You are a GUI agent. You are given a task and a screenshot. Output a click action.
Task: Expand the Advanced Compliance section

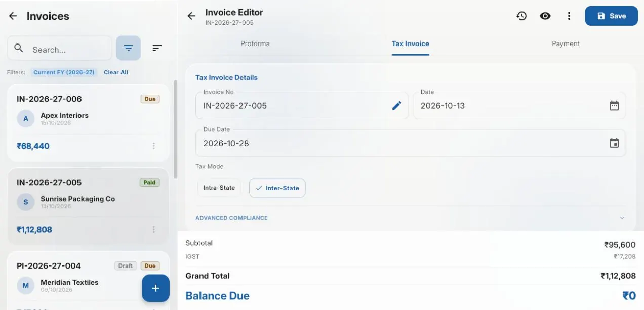(410, 218)
